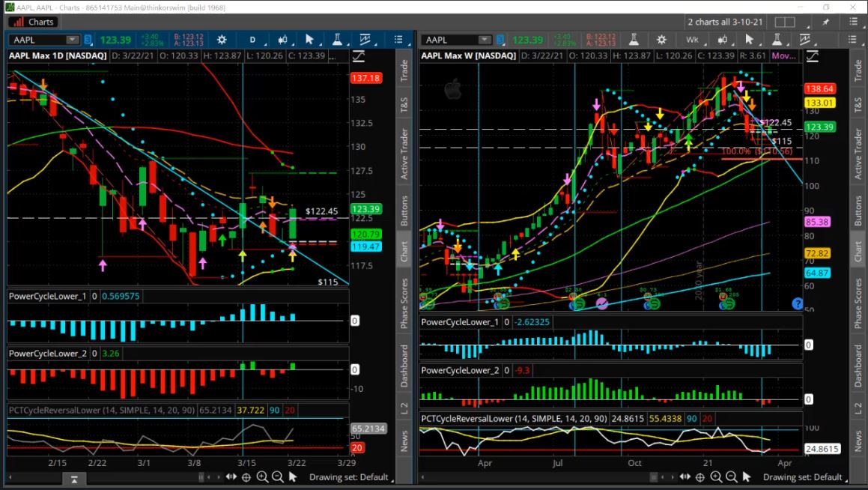Click the truncated 'Mov...' study label on the right chart
868x490 pixels.
coord(784,56)
